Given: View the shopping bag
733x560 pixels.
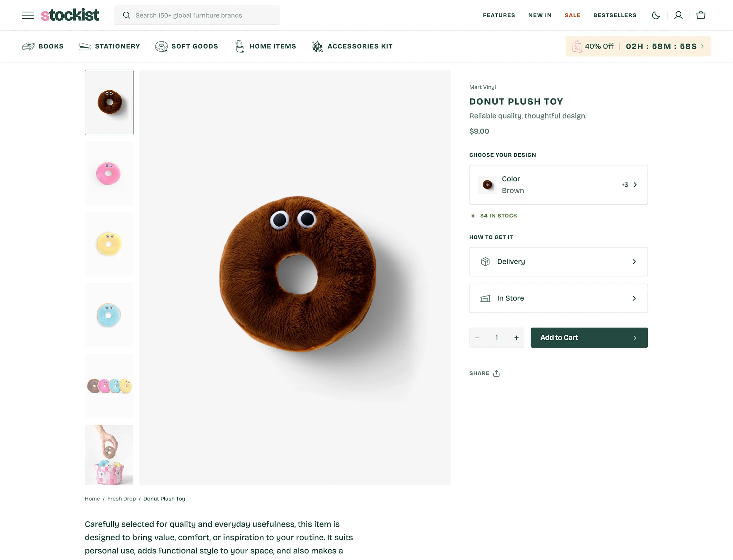Looking at the screenshot, I should [x=701, y=15].
